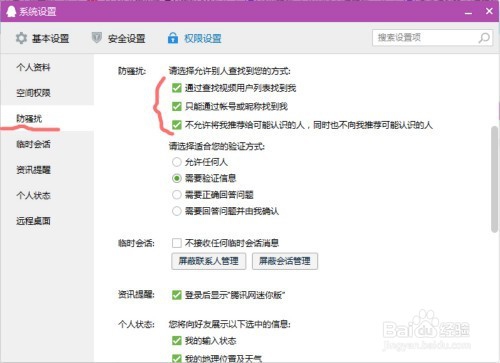The height and width of the screenshot is (363, 500).
Task: Click the QQ penguin icon in title bar
Action: click(11, 11)
